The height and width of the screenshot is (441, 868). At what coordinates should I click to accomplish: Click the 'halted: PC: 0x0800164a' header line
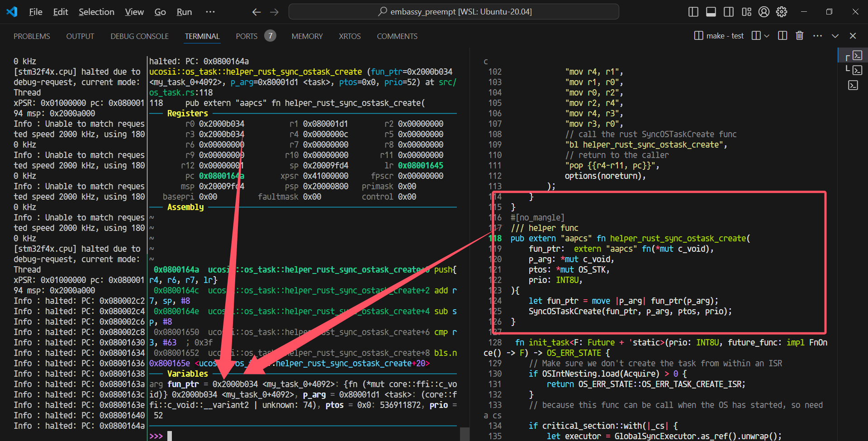pos(199,61)
